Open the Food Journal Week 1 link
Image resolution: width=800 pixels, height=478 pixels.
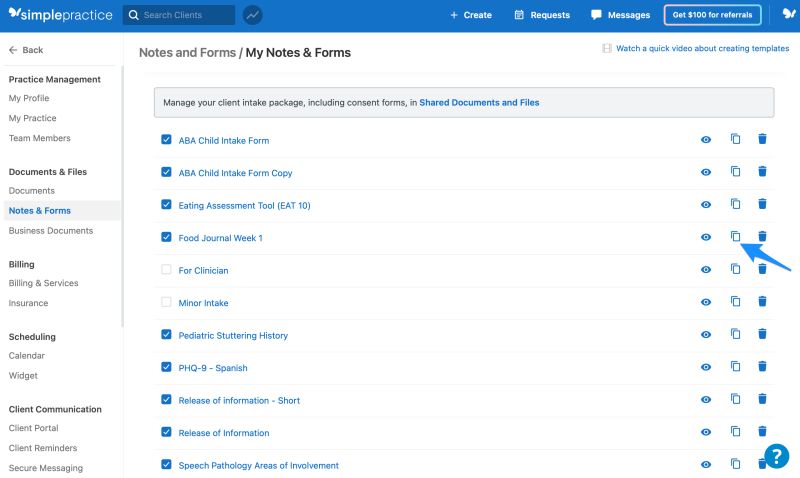tap(220, 238)
